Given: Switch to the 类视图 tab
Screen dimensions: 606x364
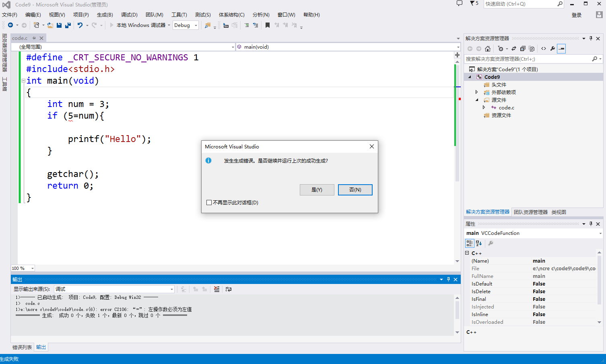Looking at the screenshot, I should pyautogui.click(x=559, y=212).
